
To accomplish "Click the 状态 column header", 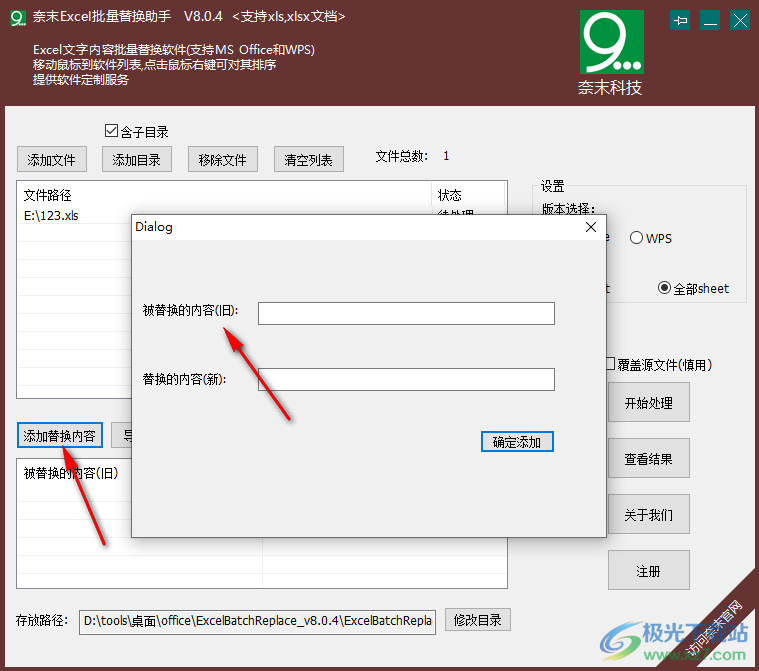I will click(467, 195).
